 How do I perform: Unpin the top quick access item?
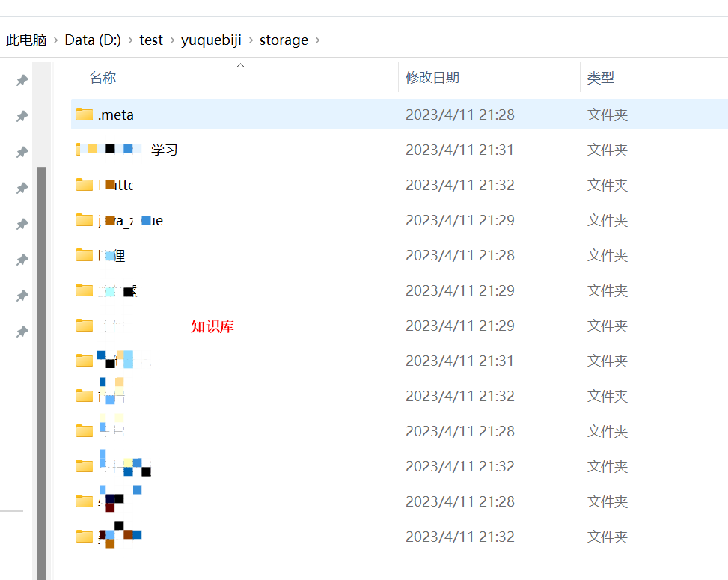pos(22,80)
